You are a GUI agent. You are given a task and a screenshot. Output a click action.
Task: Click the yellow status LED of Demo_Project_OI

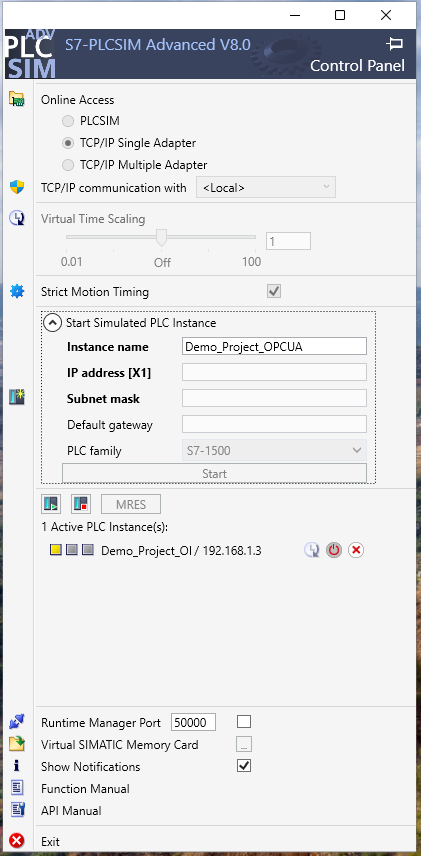point(56,550)
